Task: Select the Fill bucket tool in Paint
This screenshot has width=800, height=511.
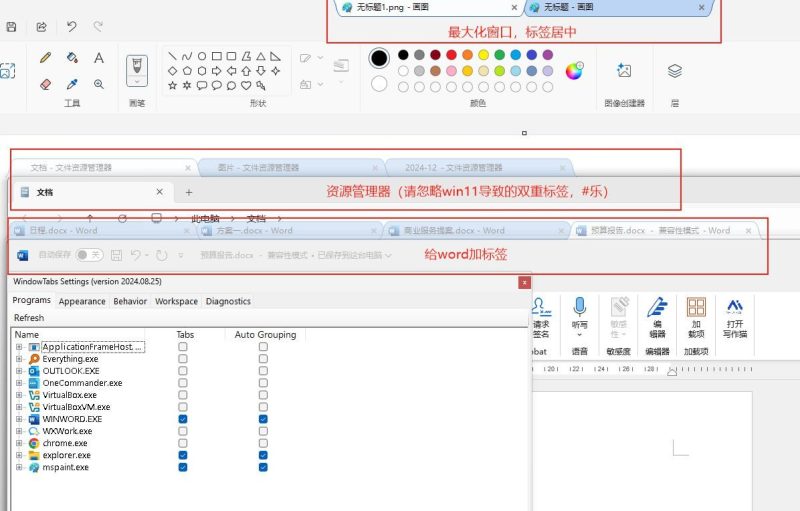Action: tap(72, 58)
